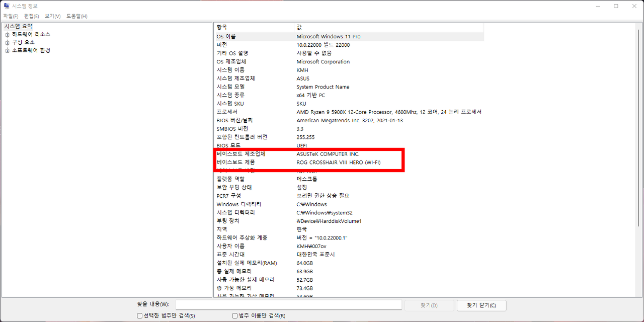Select the 시스템 이름 row label
Screen dimensions: 644x322
(x=230, y=70)
